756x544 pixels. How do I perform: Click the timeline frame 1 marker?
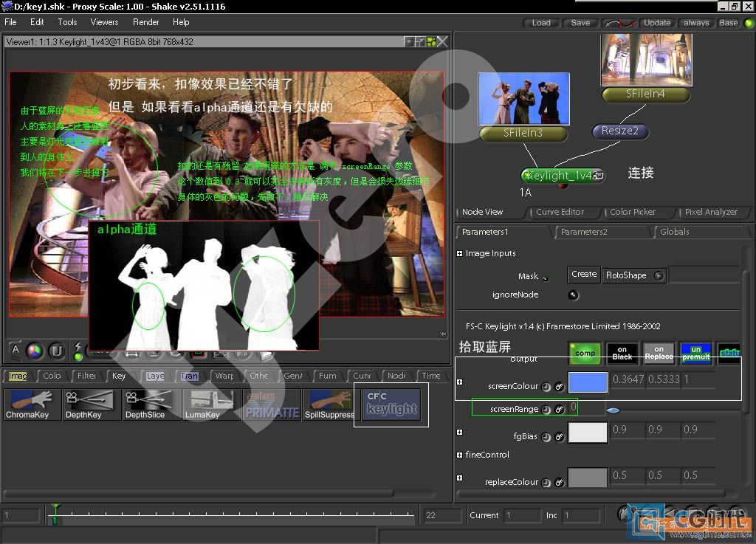click(x=55, y=514)
